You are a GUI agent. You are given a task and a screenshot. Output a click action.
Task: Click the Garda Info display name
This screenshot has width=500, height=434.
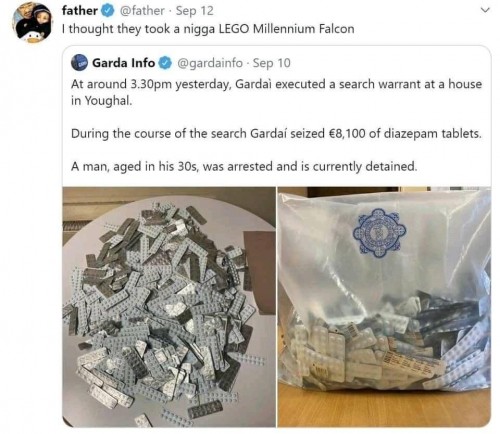pos(124,63)
